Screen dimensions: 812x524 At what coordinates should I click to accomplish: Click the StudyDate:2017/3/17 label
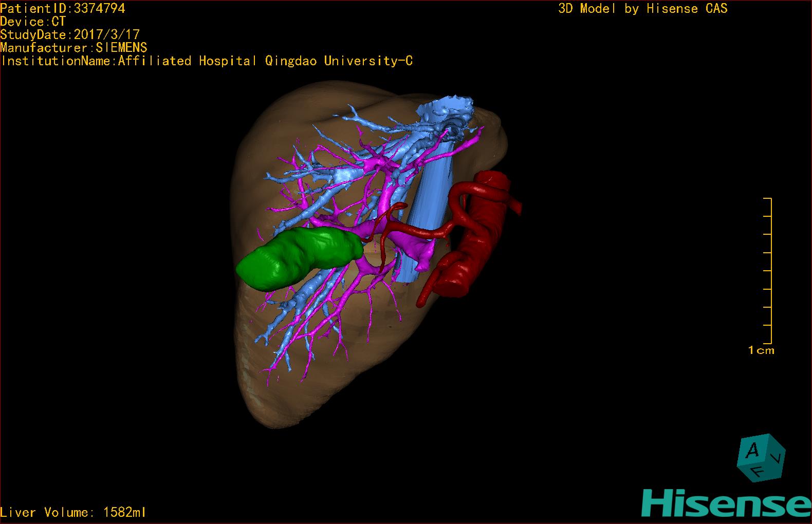pyautogui.click(x=70, y=35)
